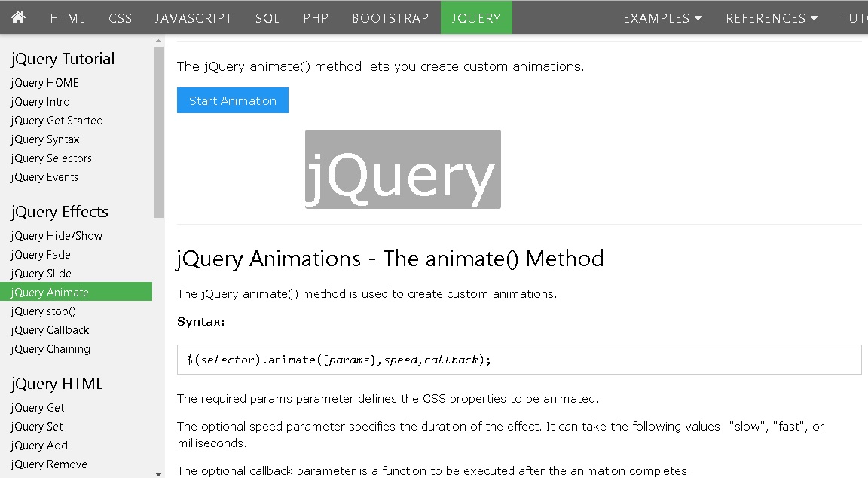This screenshot has height=478, width=868.
Task: Open the SQL tutorial tab
Action: click(x=267, y=18)
